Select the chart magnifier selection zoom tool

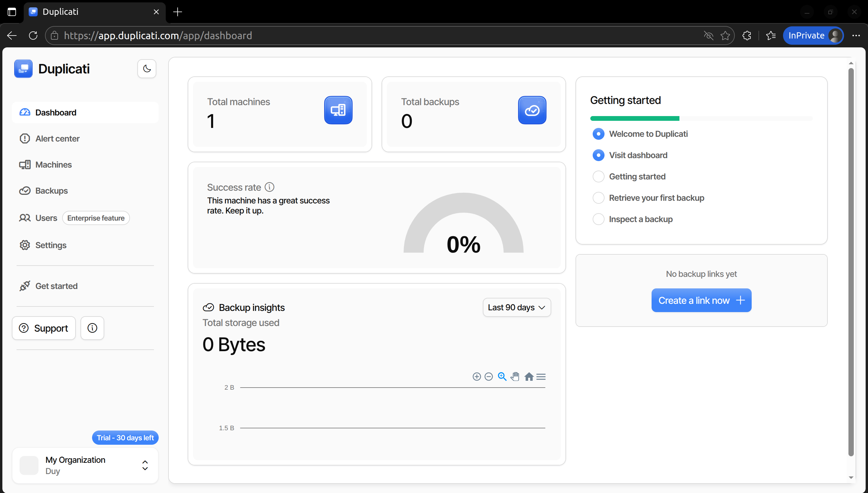pos(502,377)
